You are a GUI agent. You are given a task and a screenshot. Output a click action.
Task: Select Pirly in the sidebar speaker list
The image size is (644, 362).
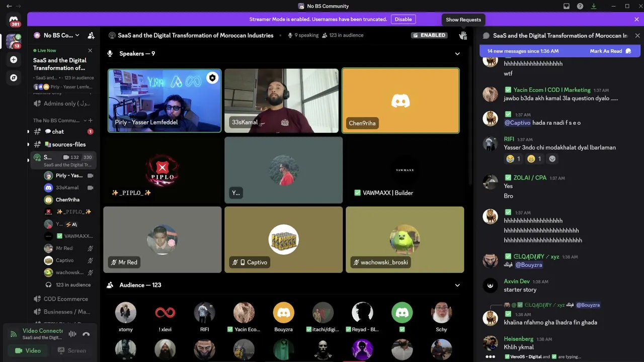[x=69, y=175]
